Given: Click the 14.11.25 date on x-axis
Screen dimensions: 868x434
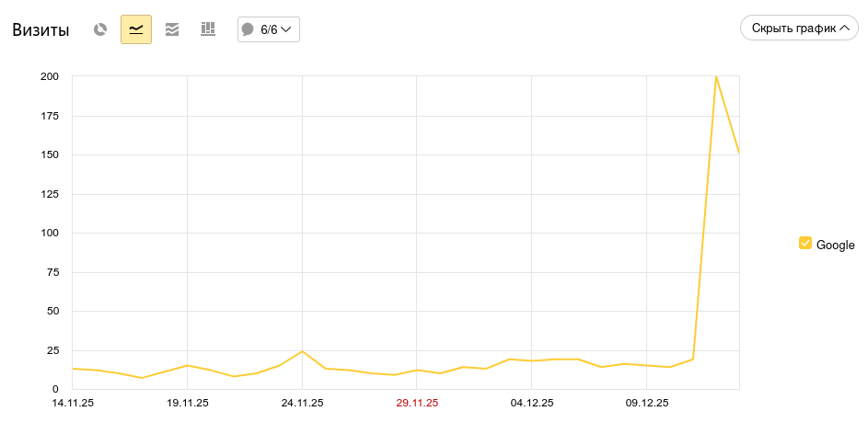Looking at the screenshot, I should point(73,403).
